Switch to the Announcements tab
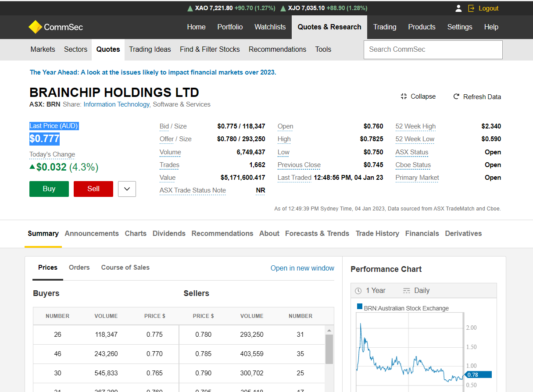Viewport: 533px width, 392px height. (92, 234)
